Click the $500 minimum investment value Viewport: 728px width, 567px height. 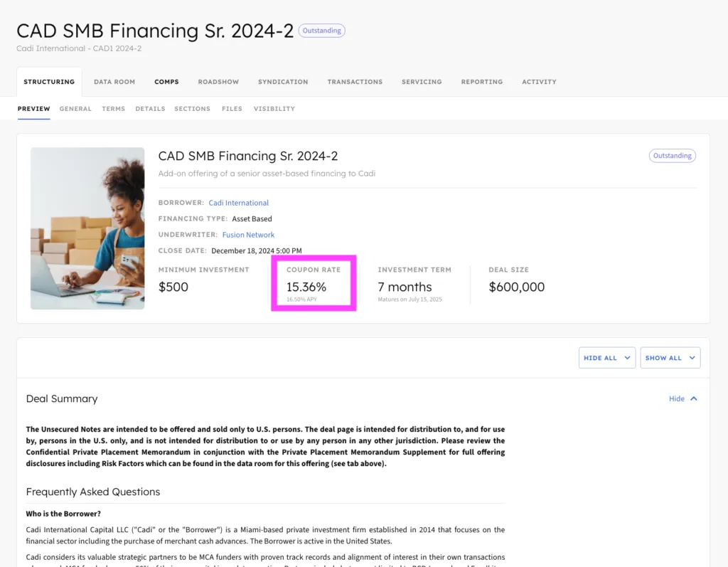pyautogui.click(x=173, y=287)
